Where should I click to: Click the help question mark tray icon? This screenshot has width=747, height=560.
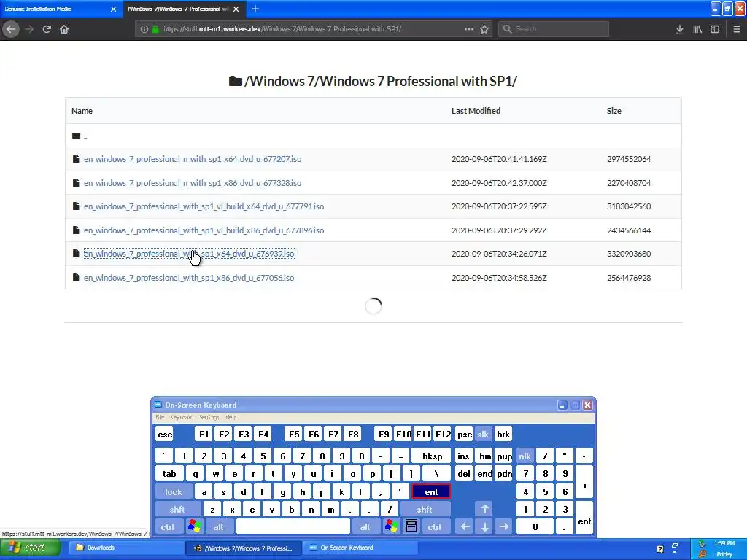659,549
